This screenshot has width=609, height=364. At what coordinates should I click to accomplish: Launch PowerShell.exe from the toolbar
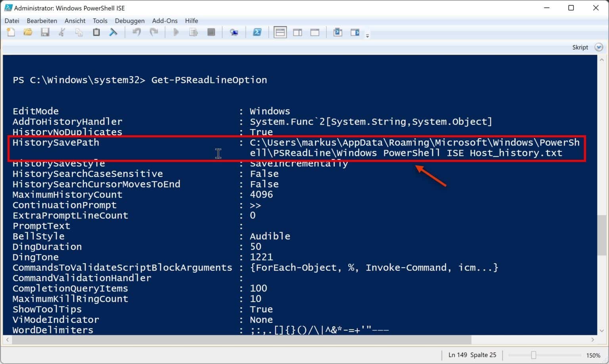[258, 32]
